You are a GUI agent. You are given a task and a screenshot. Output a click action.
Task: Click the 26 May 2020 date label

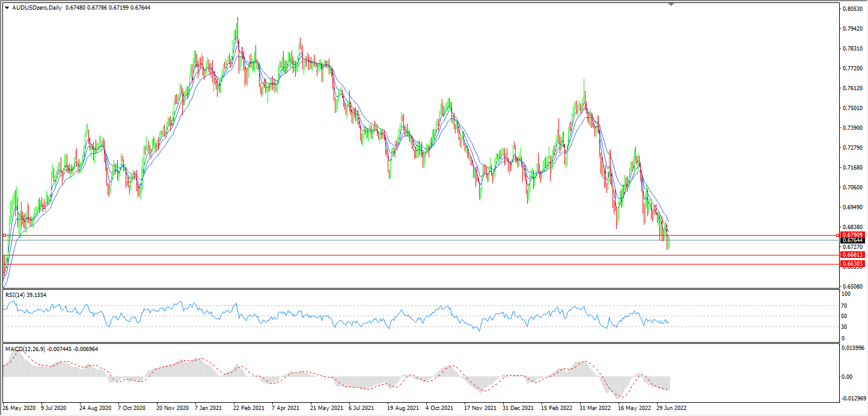point(19,408)
